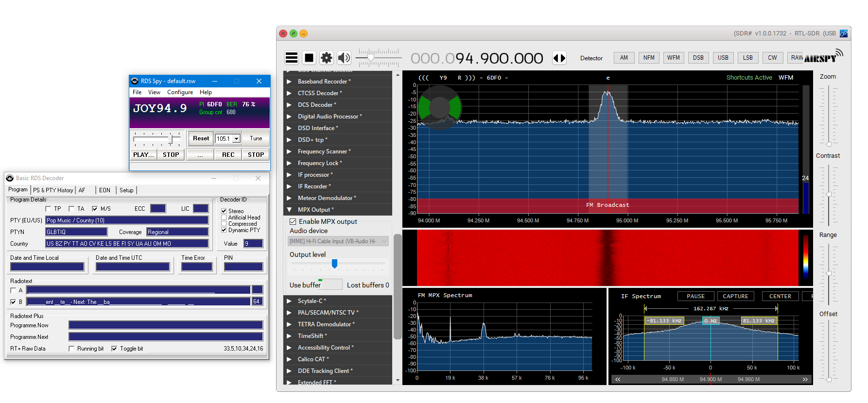Open View menu in RDS Spy

pyautogui.click(x=154, y=92)
